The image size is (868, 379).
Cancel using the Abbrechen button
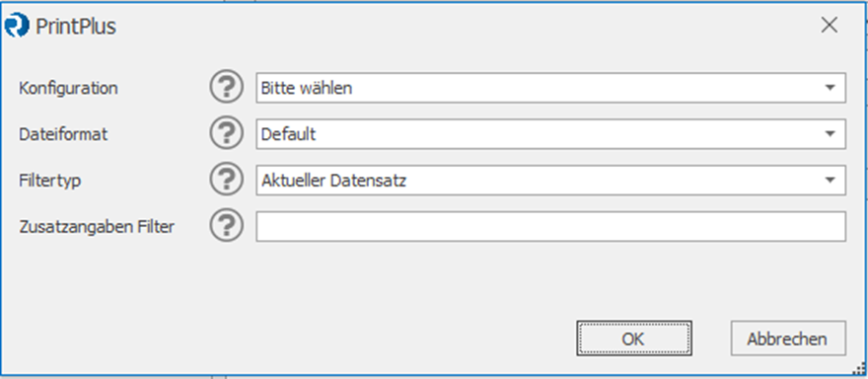coord(788,339)
